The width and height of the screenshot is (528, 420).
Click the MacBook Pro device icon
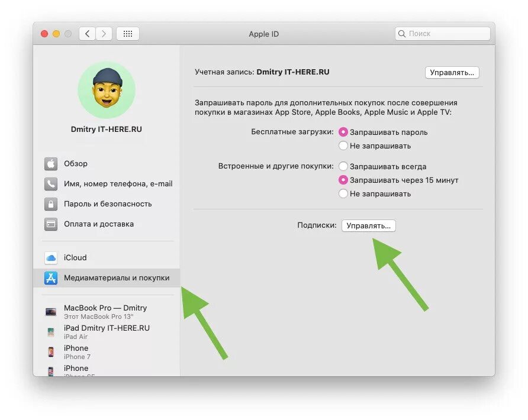[x=51, y=312]
